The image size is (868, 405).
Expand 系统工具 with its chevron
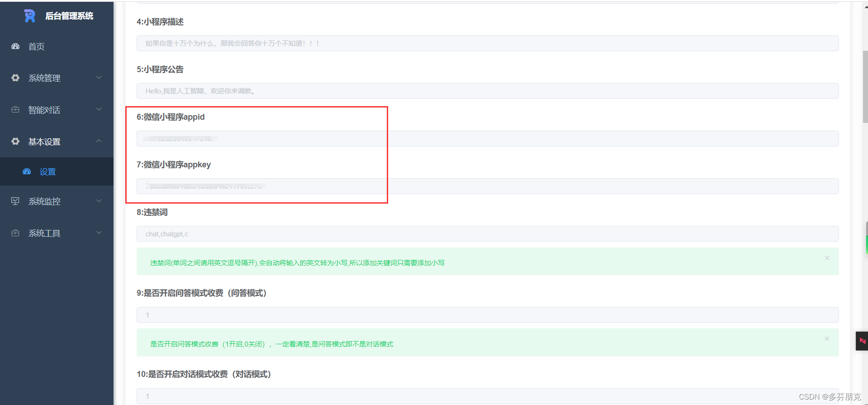click(99, 233)
